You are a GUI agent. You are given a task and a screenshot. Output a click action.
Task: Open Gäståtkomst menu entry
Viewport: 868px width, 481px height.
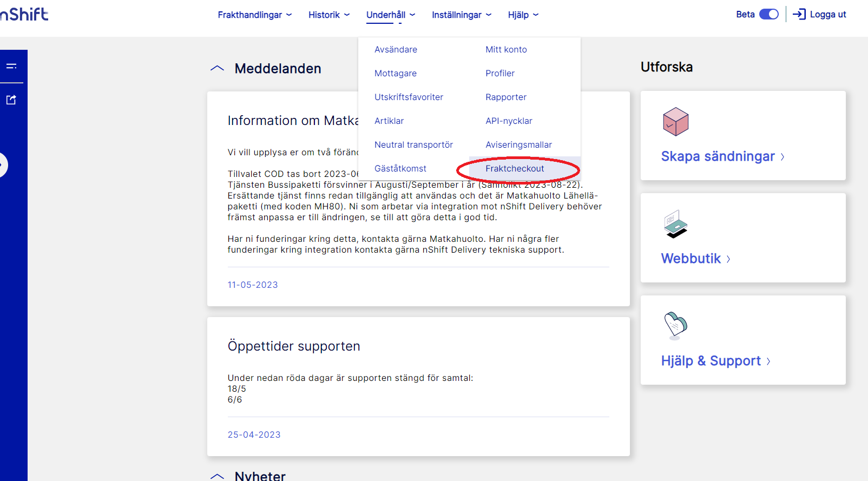point(400,168)
